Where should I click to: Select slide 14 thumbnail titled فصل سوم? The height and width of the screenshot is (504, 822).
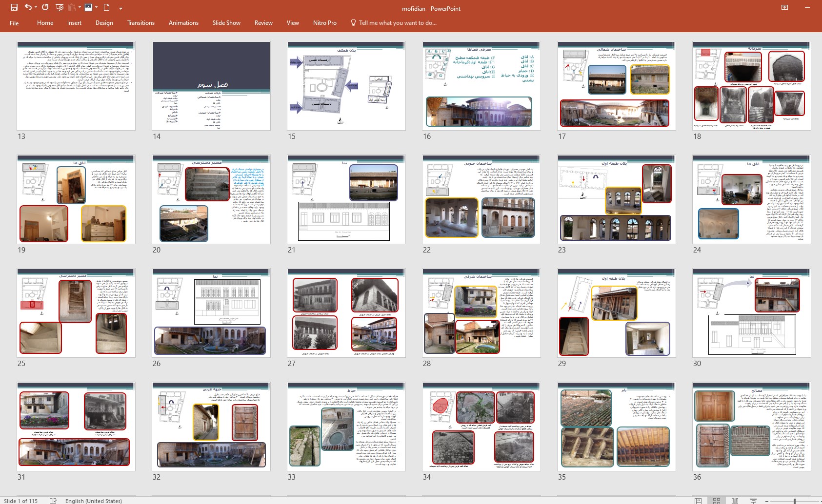[x=211, y=86]
